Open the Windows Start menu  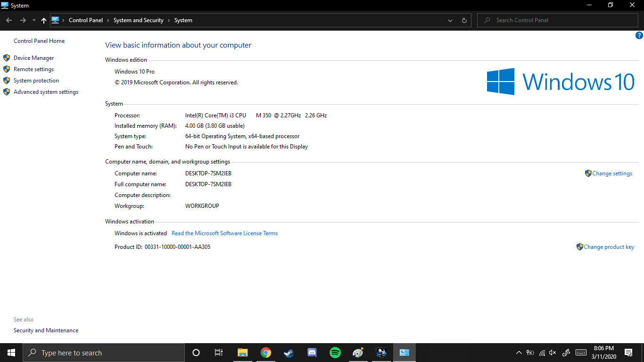click(11, 353)
